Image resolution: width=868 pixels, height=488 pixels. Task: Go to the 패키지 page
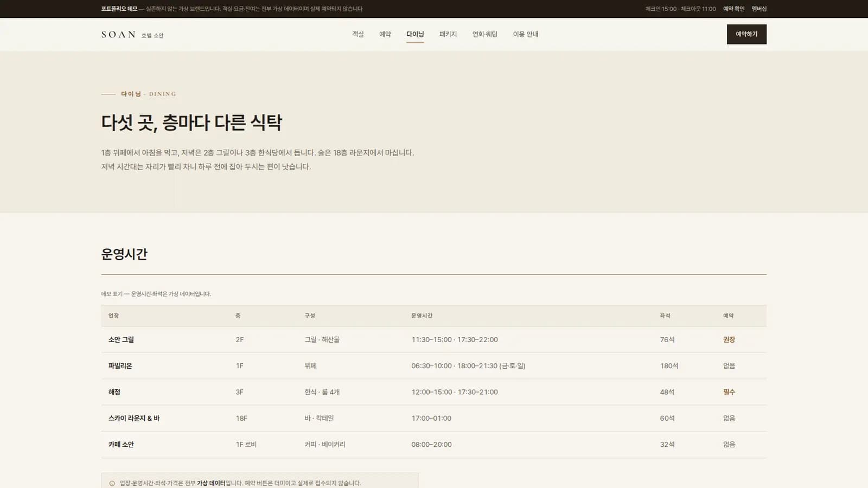[x=448, y=34]
